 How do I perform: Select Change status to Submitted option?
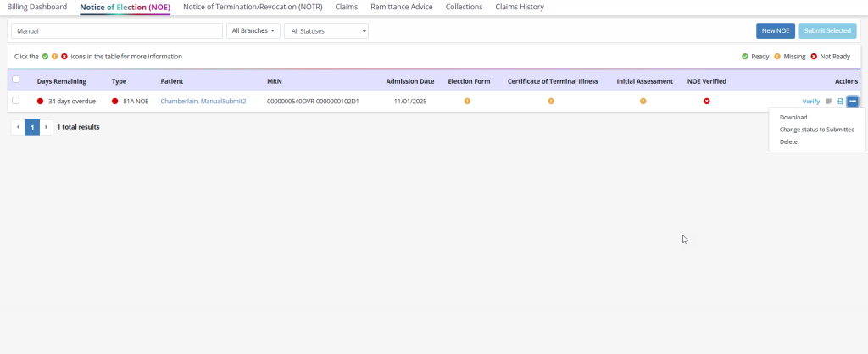tap(816, 130)
